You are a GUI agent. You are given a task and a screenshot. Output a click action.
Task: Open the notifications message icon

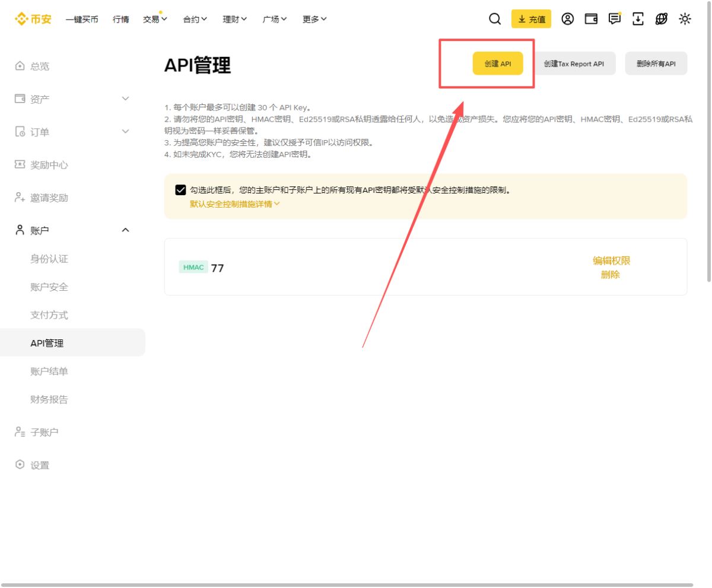(x=614, y=19)
